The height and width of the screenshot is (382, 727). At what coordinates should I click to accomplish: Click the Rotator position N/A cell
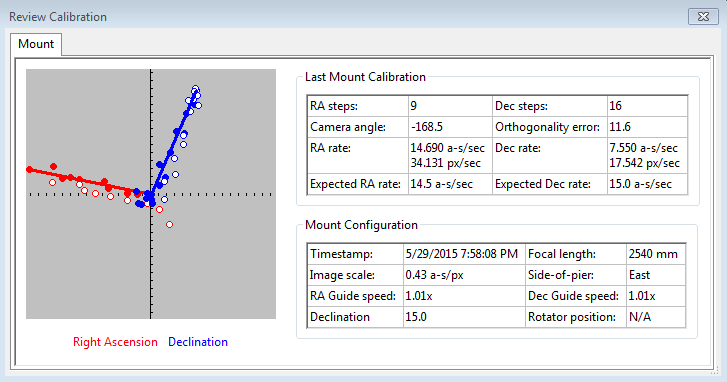[x=656, y=317]
